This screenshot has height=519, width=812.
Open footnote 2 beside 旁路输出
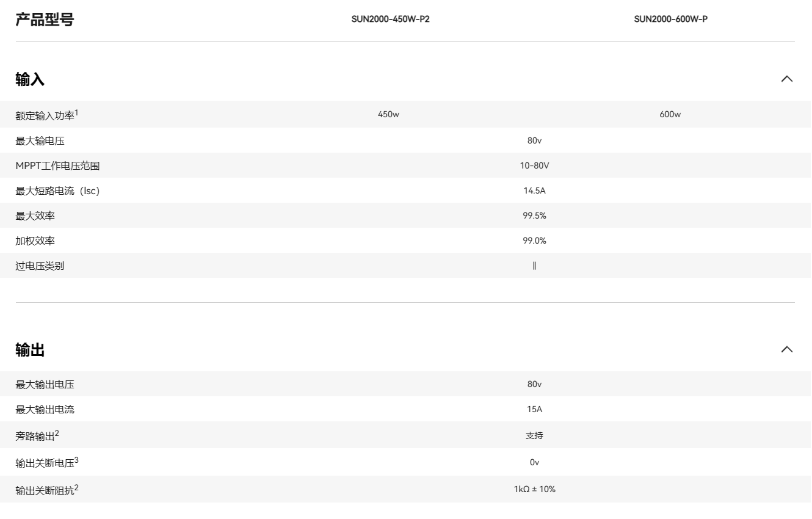click(x=57, y=434)
